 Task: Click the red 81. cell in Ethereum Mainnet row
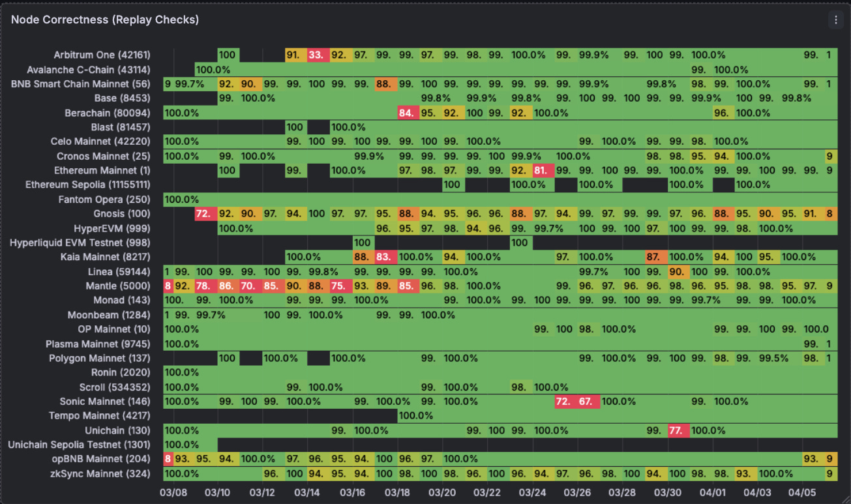(x=544, y=170)
